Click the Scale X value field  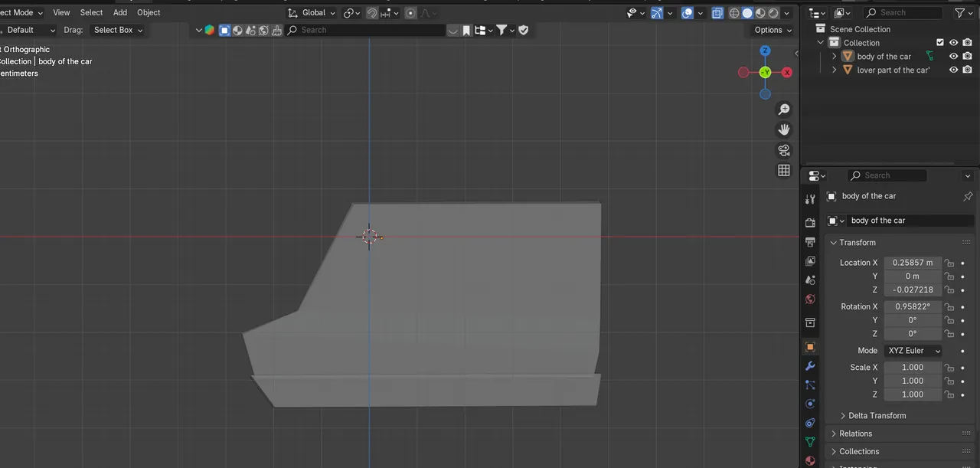tap(913, 368)
